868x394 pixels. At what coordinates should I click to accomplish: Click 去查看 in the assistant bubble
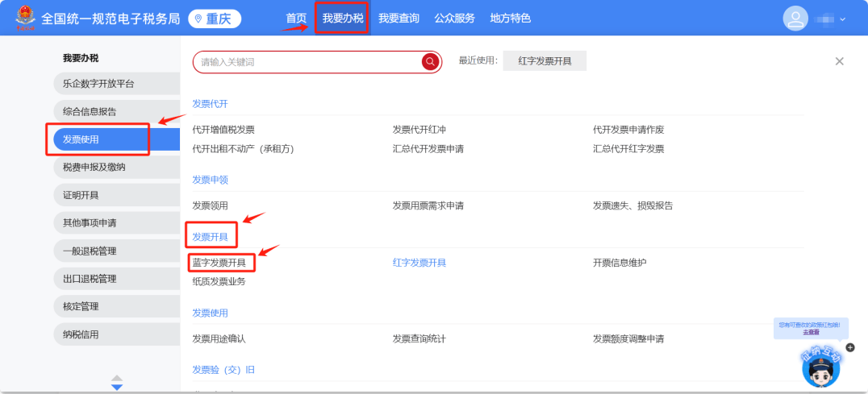(x=810, y=331)
